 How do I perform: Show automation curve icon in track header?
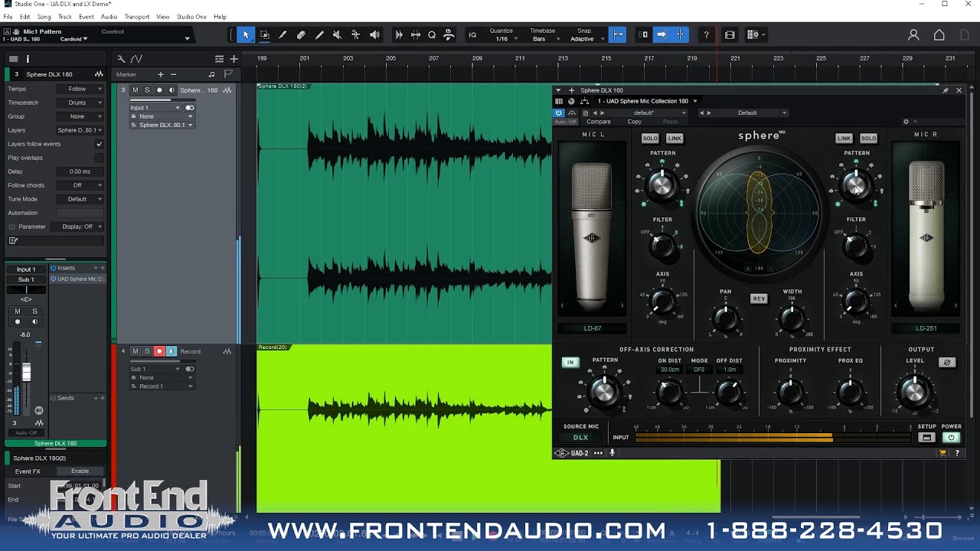point(136,59)
